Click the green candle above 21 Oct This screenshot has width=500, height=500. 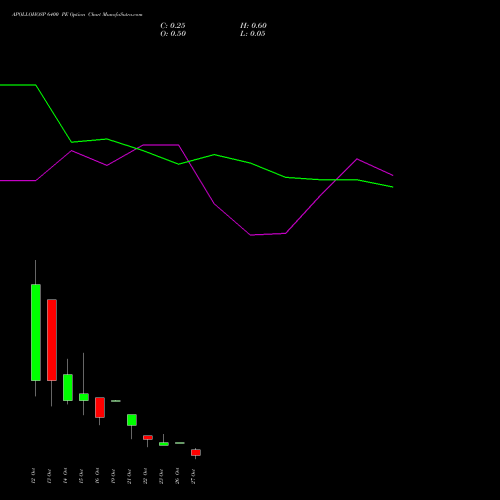(132, 420)
